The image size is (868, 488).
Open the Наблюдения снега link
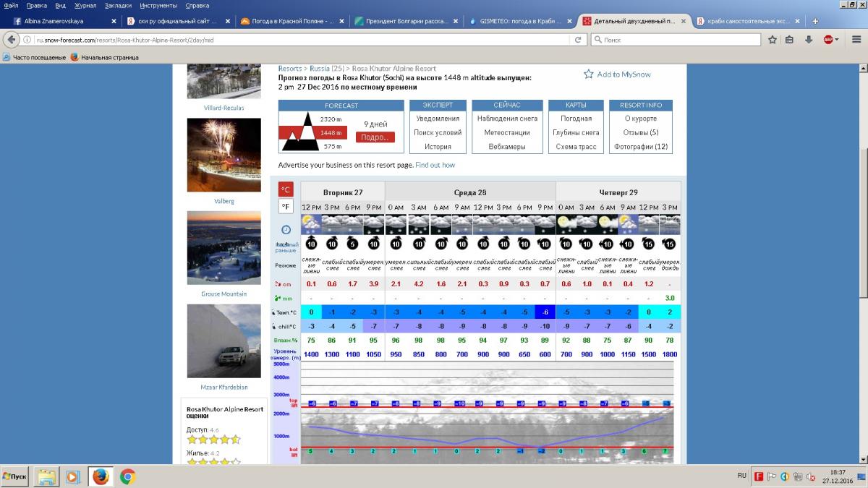[x=507, y=119]
